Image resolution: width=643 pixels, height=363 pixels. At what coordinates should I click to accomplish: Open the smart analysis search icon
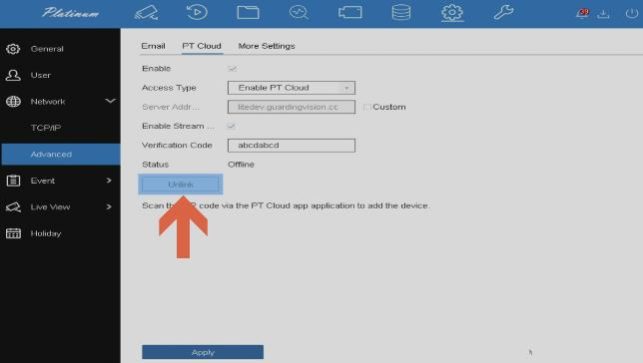[x=299, y=12]
